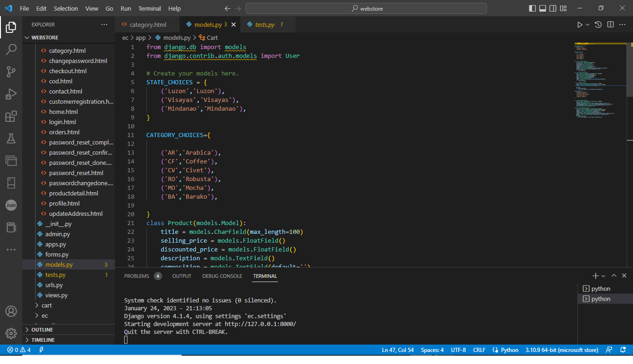Open the Extensions marketplace view
Viewport: 633px width, 364px height.
[11, 116]
